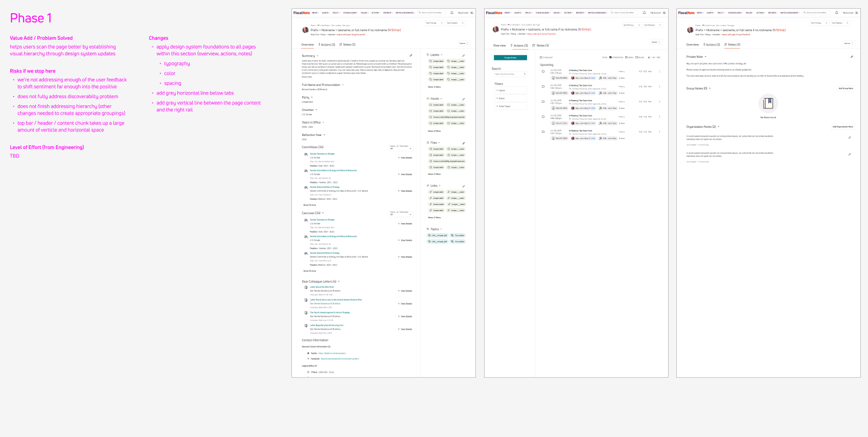Screen dimensions: 868x437
Task: Toggle the Labels show checkbox in Actions list
Action: (x=626, y=57)
